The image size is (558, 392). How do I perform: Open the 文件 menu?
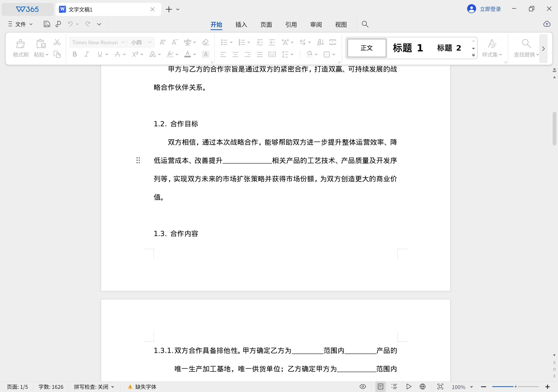click(x=20, y=24)
